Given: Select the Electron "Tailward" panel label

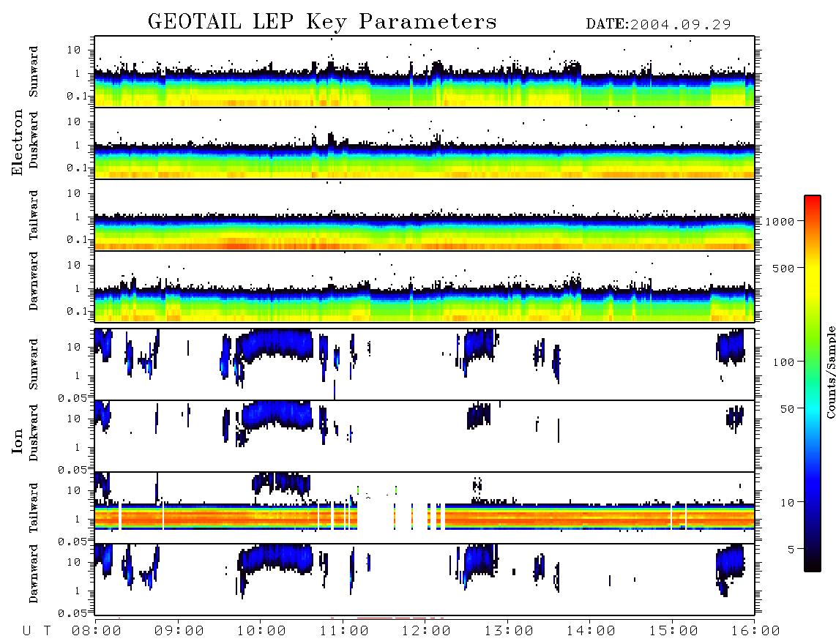Looking at the screenshot, I should (x=34, y=215).
